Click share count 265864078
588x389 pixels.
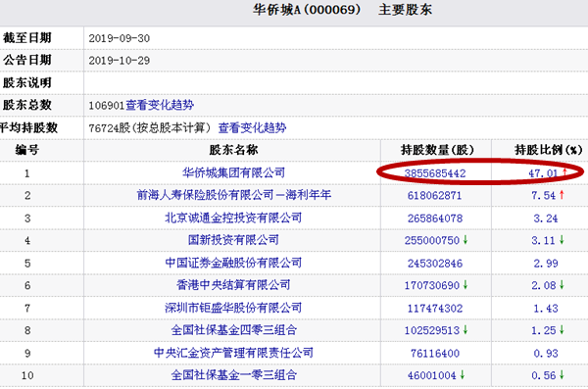435,219
